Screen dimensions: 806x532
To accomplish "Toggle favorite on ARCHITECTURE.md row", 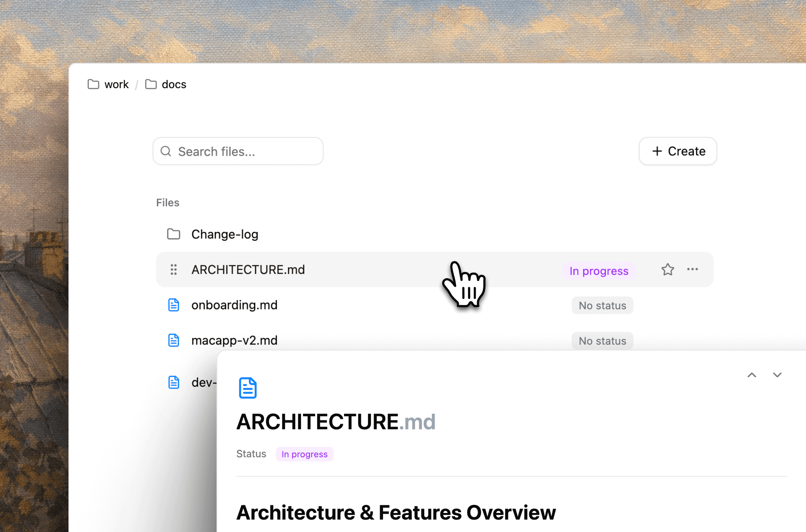I will [667, 269].
